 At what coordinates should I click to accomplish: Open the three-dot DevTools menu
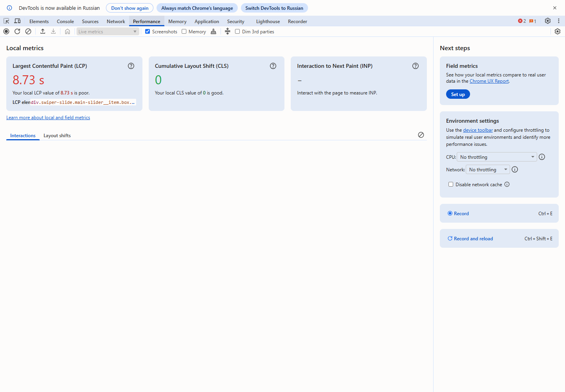(x=559, y=21)
